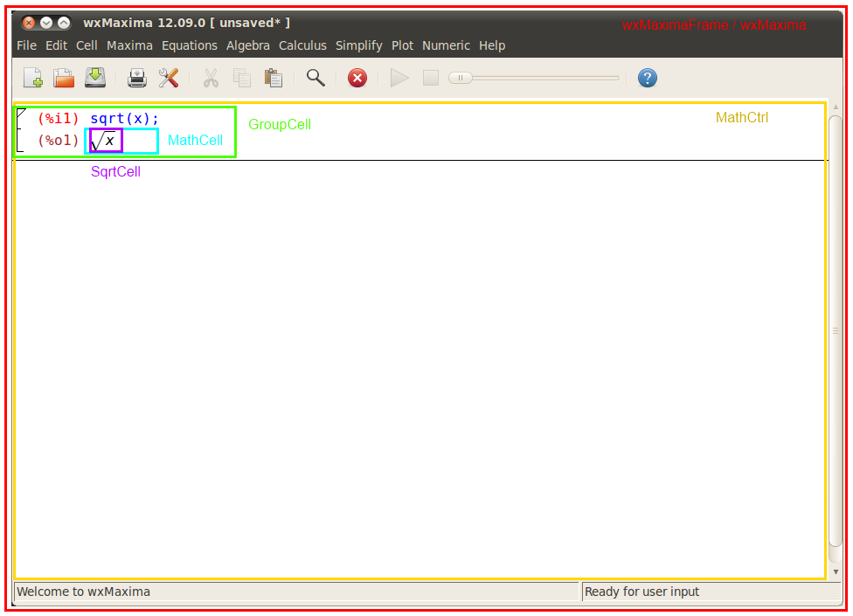The image size is (853, 616).
Task: Select the sqrt(x) input cell
Action: pyautogui.click(x=125, y=118)
